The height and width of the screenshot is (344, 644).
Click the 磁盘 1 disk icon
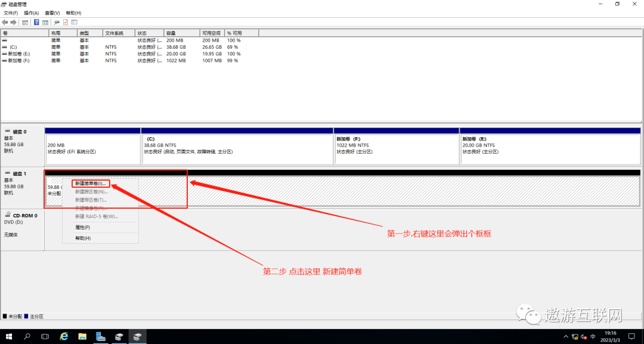[x=7, y=173]
